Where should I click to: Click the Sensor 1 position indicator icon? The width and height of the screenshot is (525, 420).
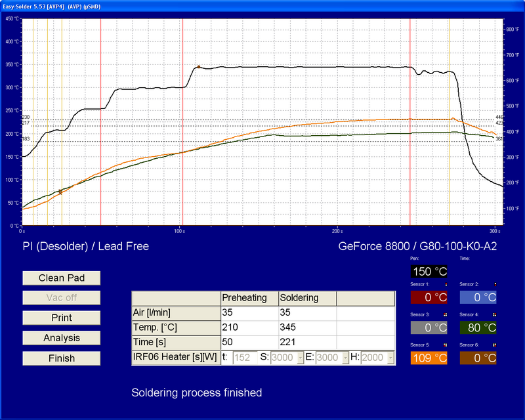[446, 284]
